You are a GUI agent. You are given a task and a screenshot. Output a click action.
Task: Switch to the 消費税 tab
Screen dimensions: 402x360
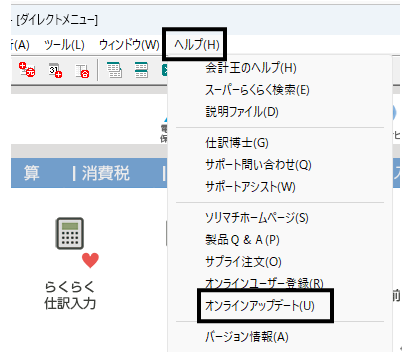[105, 173]
